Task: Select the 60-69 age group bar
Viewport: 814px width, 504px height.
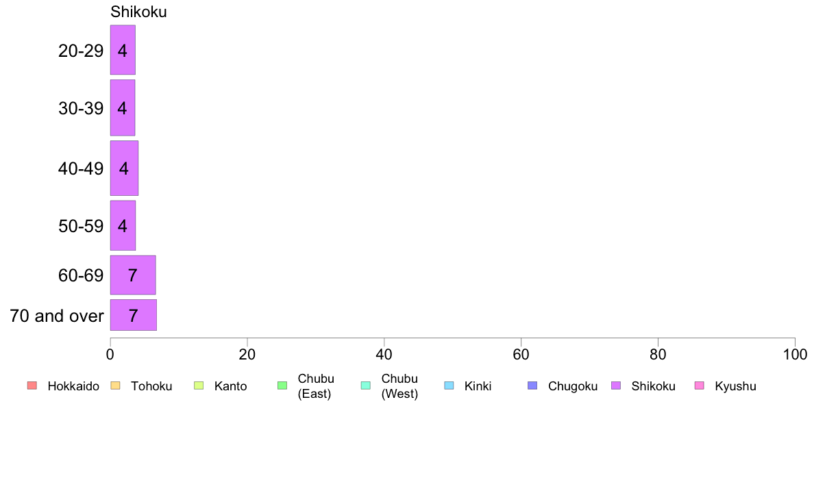Action: click(133, 275)
